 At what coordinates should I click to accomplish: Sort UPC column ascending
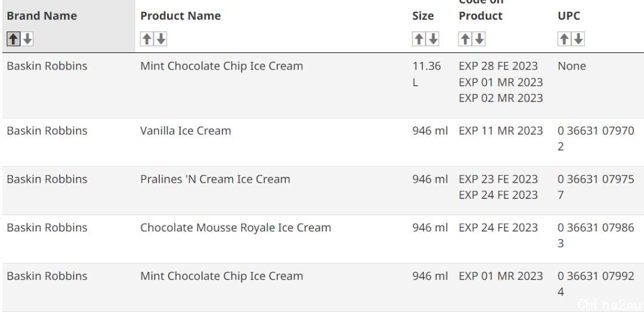(x=564, y=39)
